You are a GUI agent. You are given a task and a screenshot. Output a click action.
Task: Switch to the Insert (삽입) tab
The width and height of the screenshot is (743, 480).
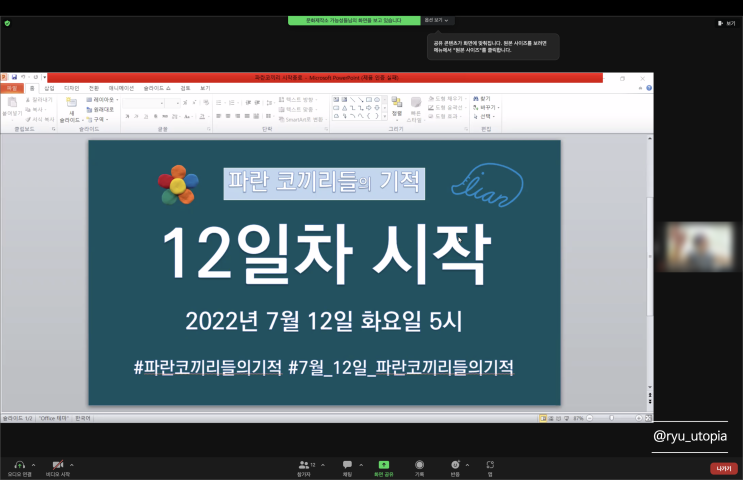pyautogui.click(x=49, y=88)
